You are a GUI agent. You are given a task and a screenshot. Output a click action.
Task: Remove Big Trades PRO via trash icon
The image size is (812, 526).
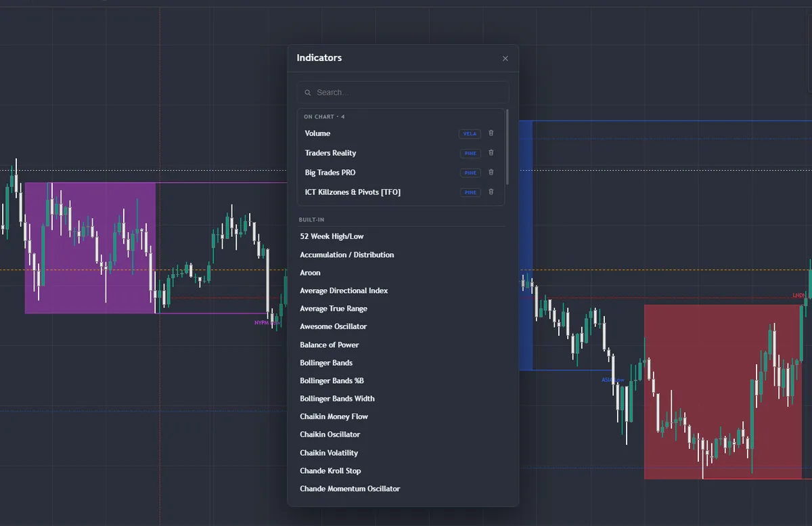491,173
